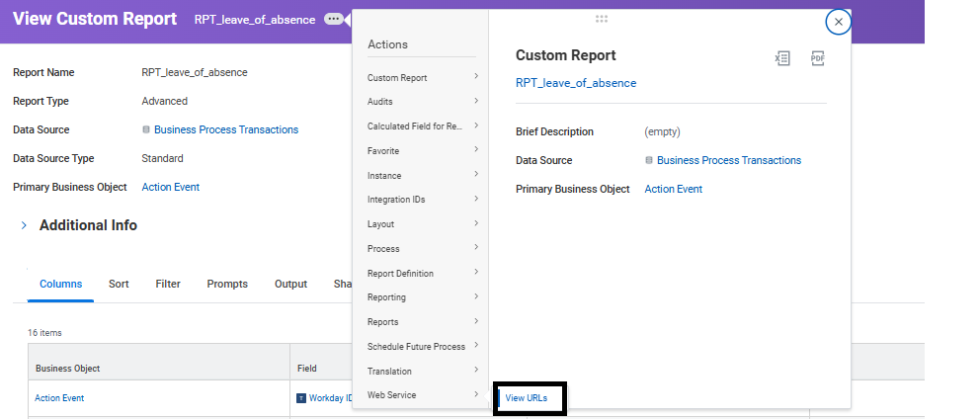Open Calculated Field for Report submenu
The height and width of the screenshot is (419, 980).
pos(423,126)
